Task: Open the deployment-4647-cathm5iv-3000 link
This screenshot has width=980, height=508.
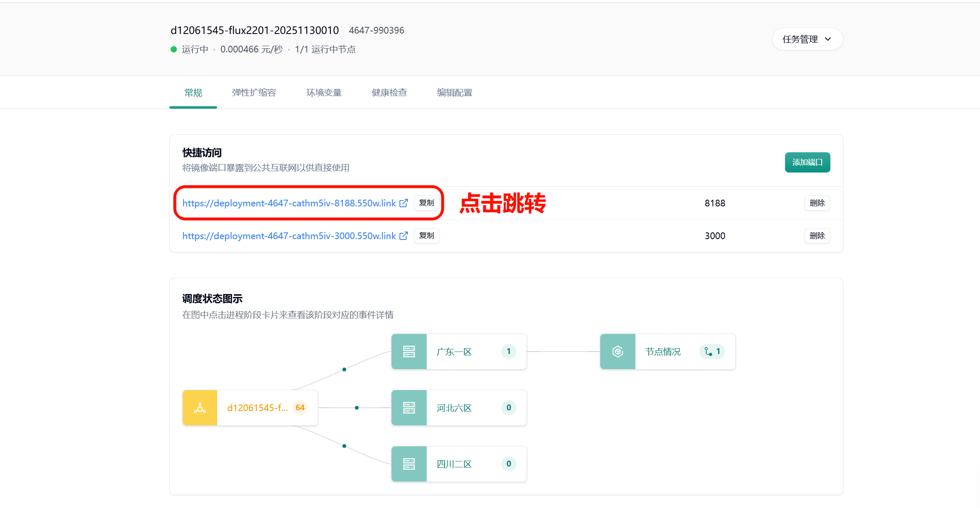Action: pyautogui.click(x=289, y=236)
